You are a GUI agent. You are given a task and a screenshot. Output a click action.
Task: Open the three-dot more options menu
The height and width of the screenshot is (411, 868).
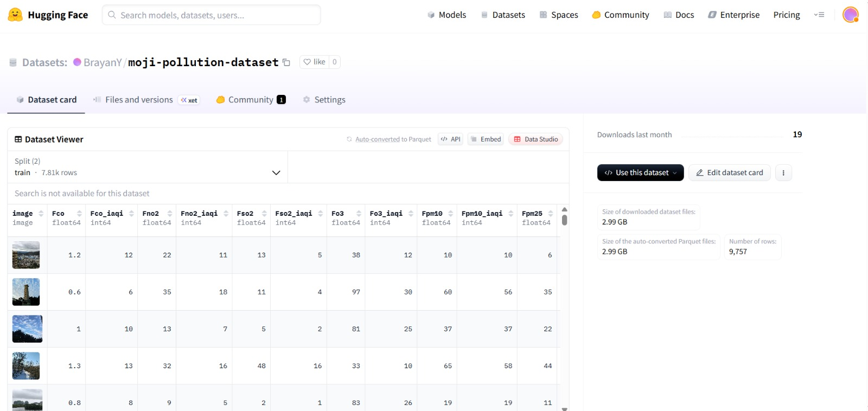point(783,173)
